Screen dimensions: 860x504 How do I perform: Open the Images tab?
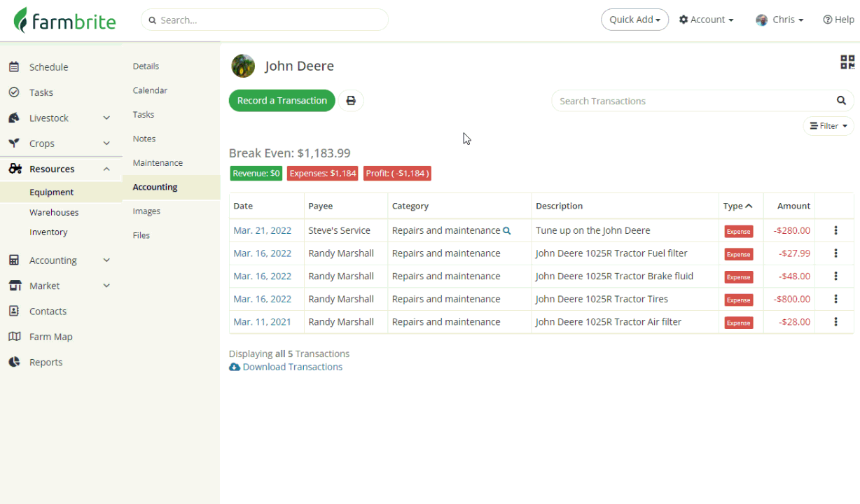point(146,211)
